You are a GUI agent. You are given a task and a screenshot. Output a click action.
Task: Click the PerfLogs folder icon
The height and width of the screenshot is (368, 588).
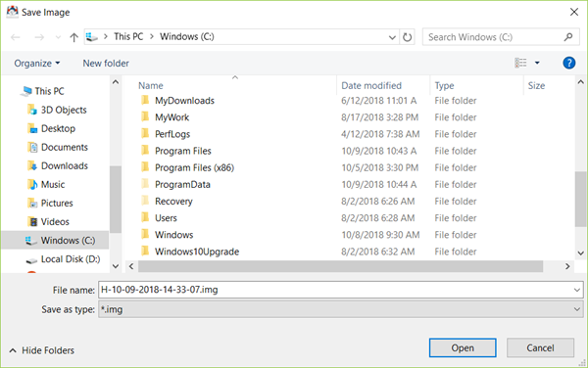(145, 134)
